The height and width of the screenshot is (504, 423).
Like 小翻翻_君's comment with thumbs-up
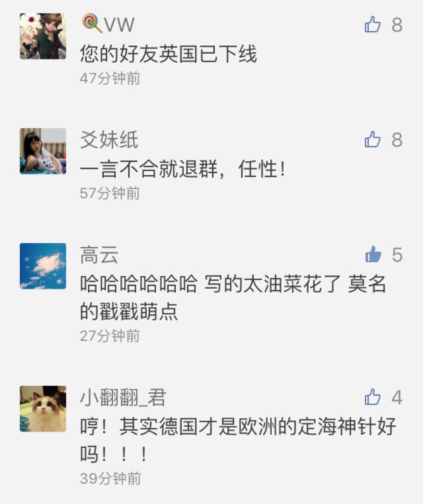[373, 397]
